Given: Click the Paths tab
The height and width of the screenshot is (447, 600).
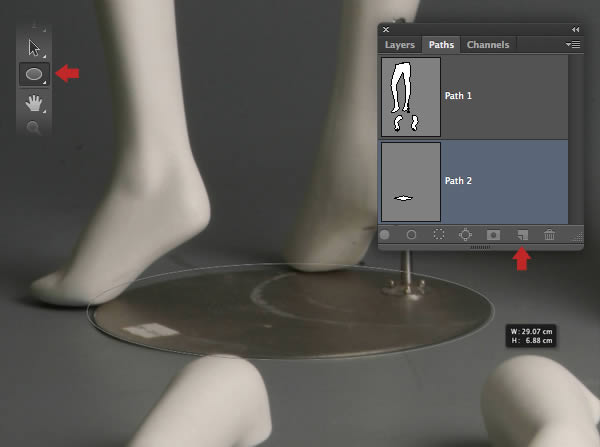Looking at the screenshot, I should pos(441,45).
